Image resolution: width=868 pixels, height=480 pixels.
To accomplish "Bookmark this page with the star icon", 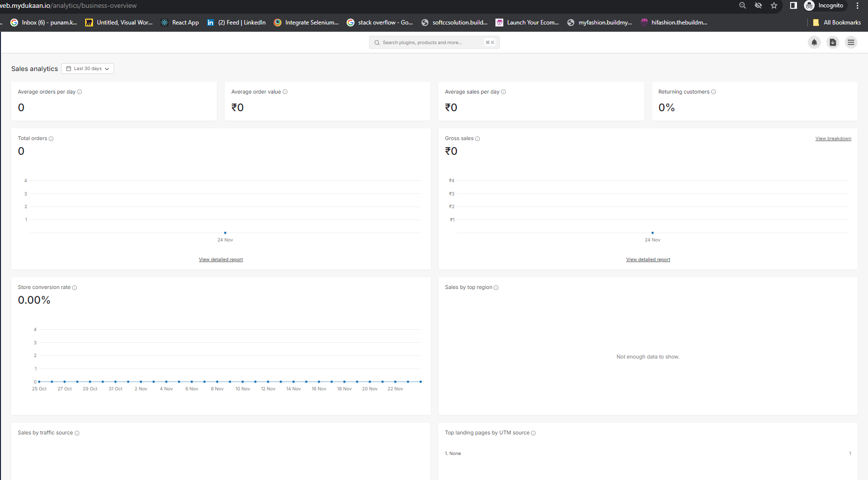I will pyautogui.click(x=774, y=5).
